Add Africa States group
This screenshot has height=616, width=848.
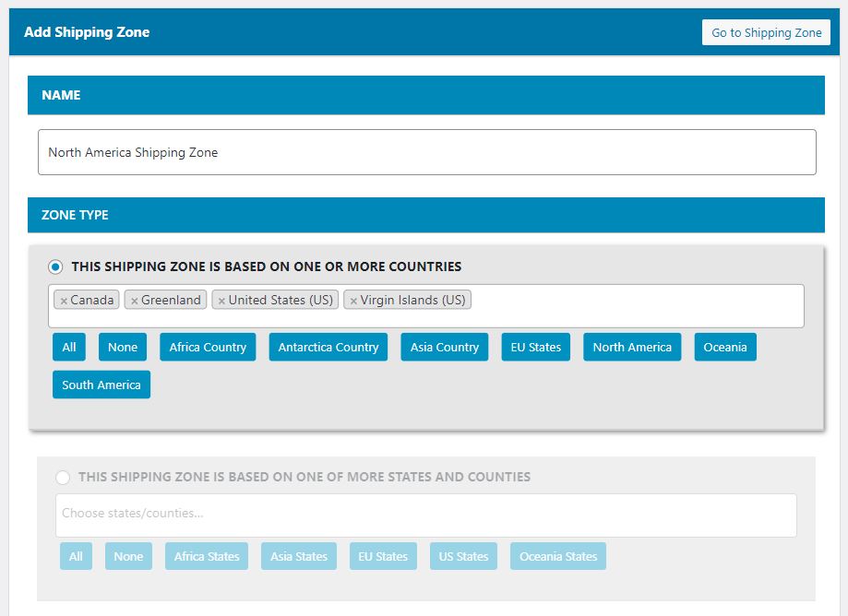(207, 556)
